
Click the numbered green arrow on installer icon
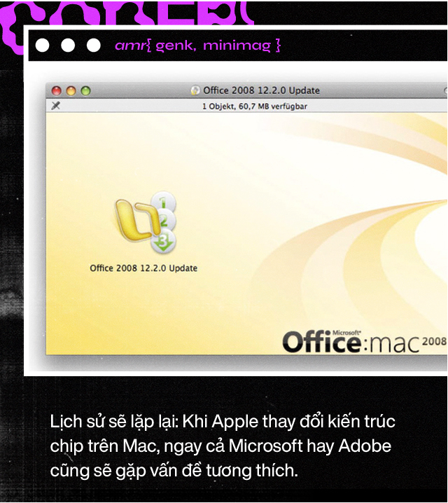coord(164,242)
